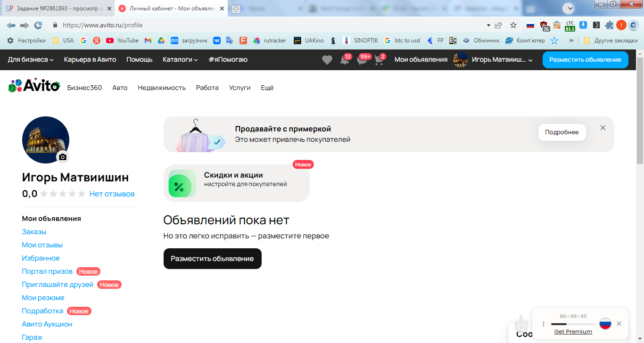644x343 pixels.
Task: Show hidden bookmarks with double chevron
Action: (x=571, y=41)
